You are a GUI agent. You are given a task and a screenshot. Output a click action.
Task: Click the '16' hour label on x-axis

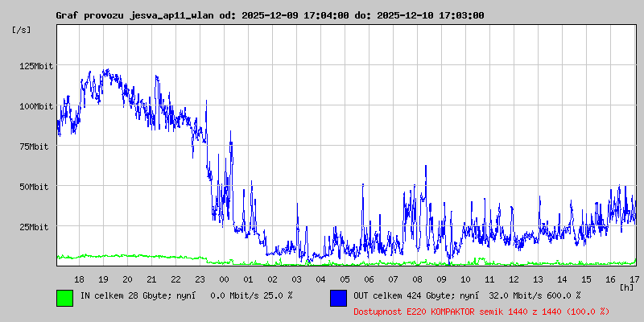[x=611, y=279]
